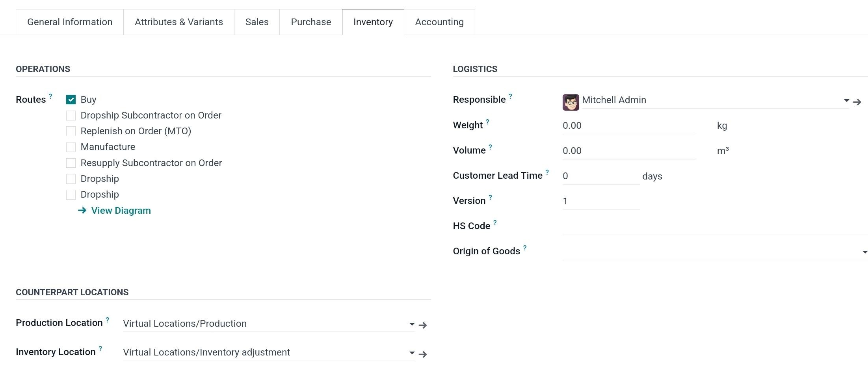Viewport: 868px width, 387px height.
Task: Click the View Diagram link
Action: point(121,211)
